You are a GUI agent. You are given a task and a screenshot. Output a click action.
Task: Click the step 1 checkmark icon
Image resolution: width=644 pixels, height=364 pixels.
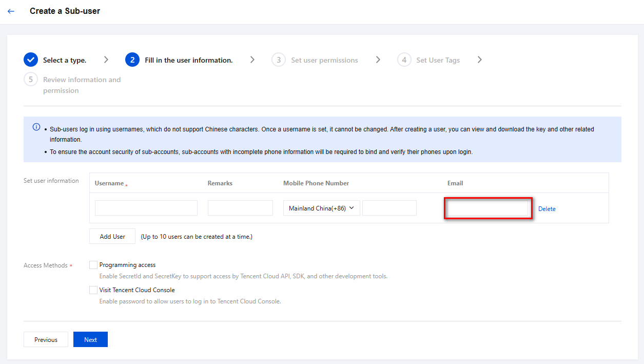(x=31, y=60)
